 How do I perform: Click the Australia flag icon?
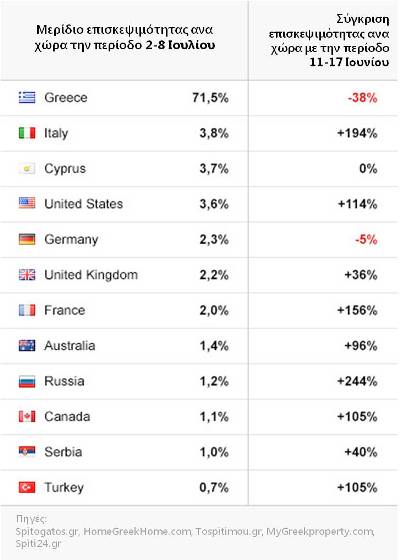27,345
